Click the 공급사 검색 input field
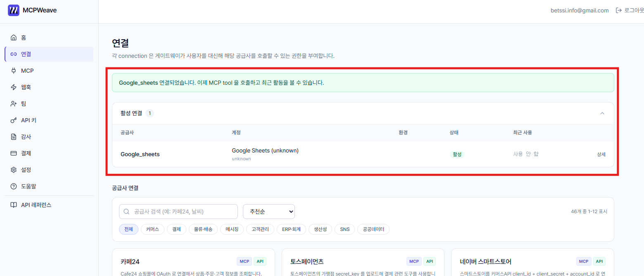Screen dimensions: 644x276 point(178,212)
